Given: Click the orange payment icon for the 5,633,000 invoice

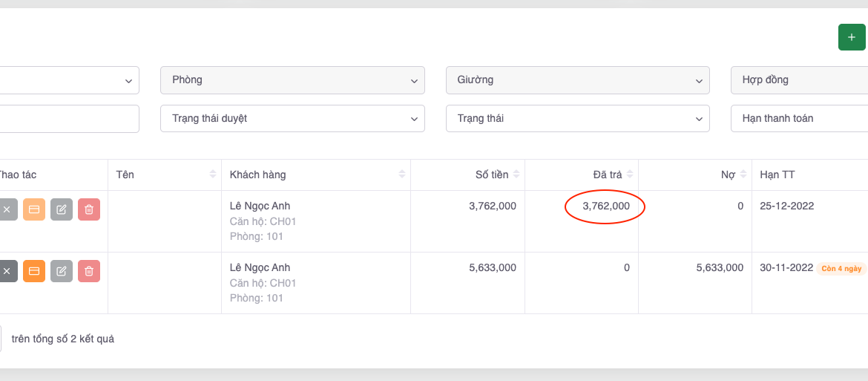Looking at the screenshot, I should coord(34,271).
